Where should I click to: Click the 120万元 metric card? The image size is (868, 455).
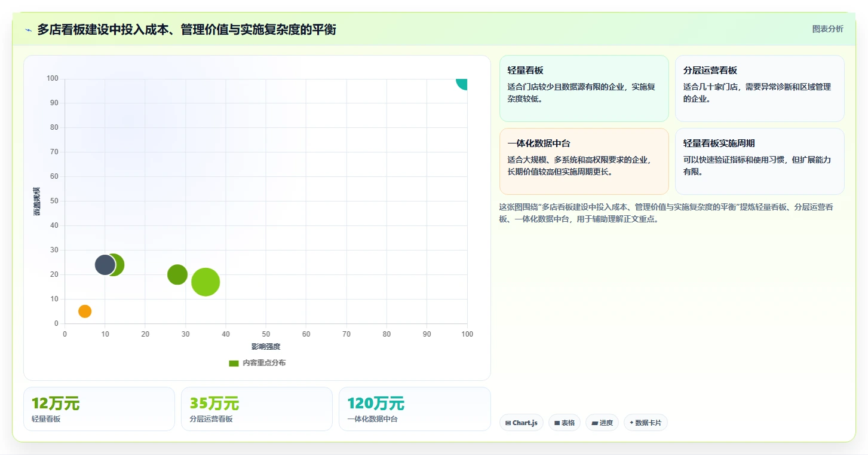point(415,409)
